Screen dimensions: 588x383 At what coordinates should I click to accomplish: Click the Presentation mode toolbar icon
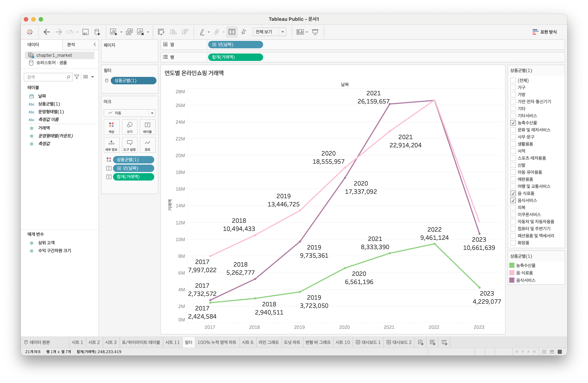(315, 32)
